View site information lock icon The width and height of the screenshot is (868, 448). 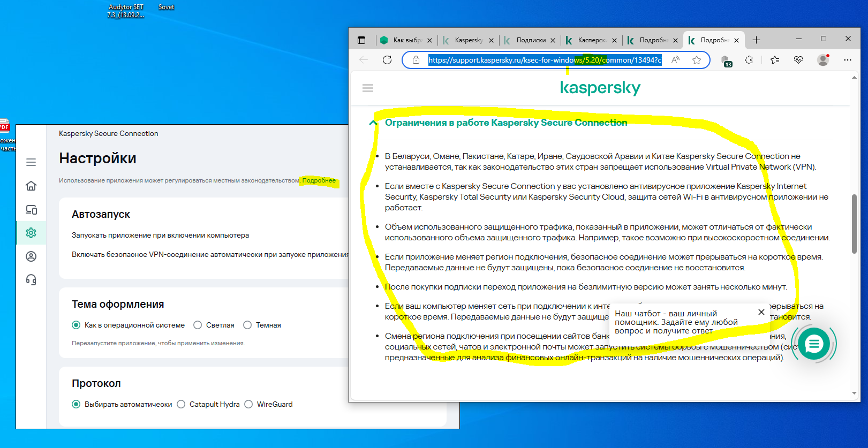click(x=416, y=60)
